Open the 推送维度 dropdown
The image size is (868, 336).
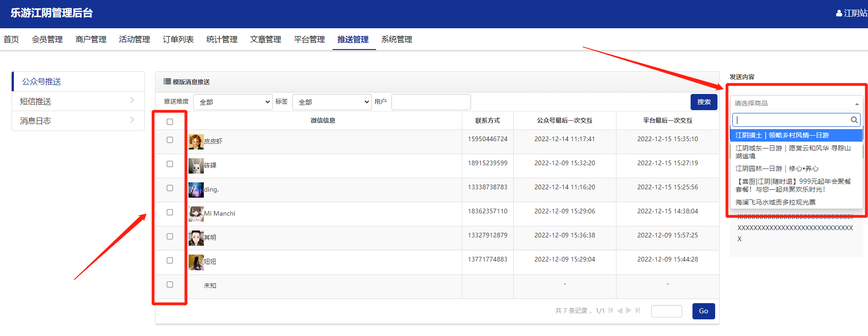[233, 102]
